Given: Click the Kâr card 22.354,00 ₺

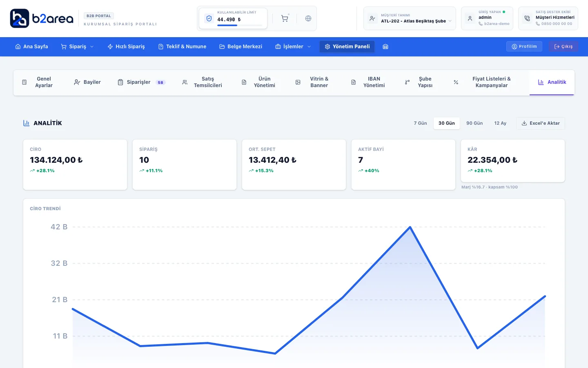Looking at the screenshot, I should [513, 161].
